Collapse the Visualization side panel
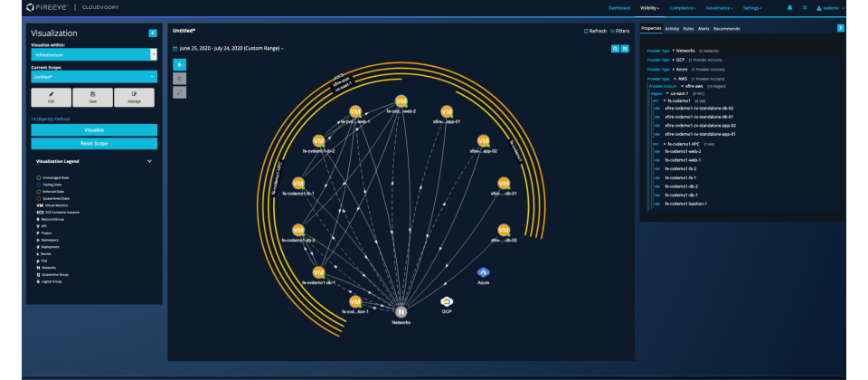 [153, 33]
